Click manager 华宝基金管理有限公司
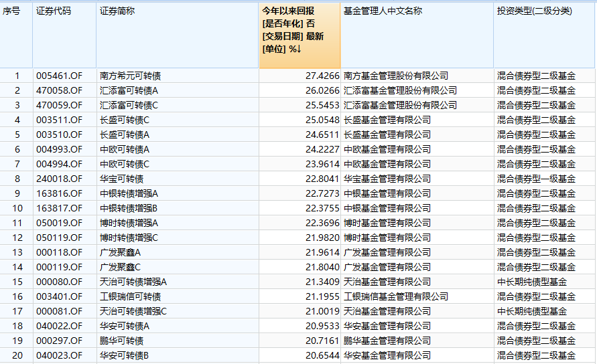This screenshot has height=364, width=597. (x=387, y=179)
